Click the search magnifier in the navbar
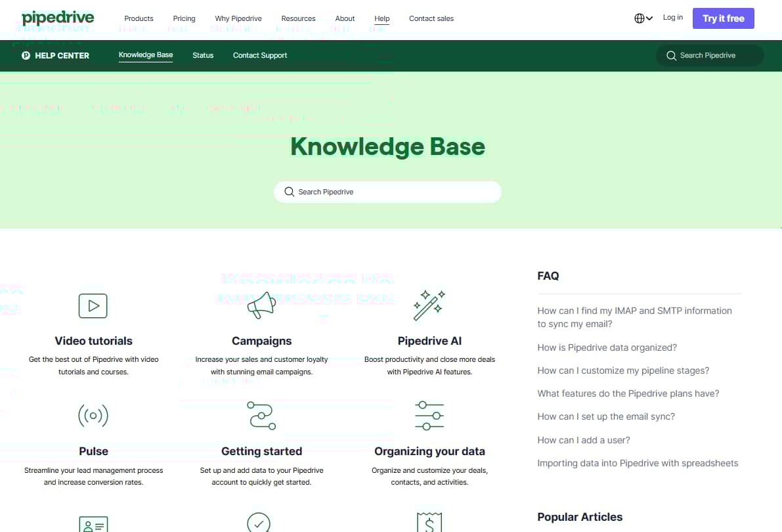 pyautogui.click(x=671, y=56)
